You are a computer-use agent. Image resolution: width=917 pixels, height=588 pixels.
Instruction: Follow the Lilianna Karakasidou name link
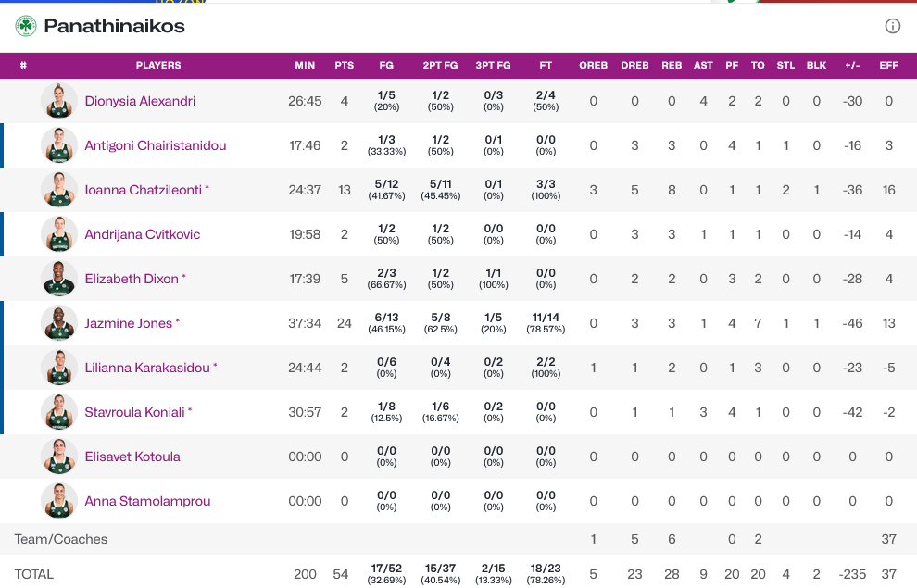148,368
